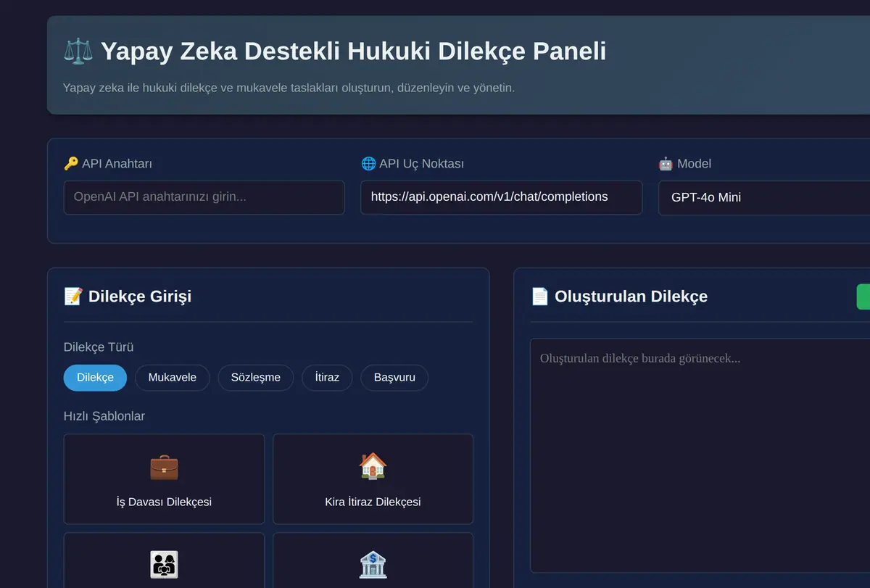
Task: Focus the OpenAI API key input
Action: [204, 197]
